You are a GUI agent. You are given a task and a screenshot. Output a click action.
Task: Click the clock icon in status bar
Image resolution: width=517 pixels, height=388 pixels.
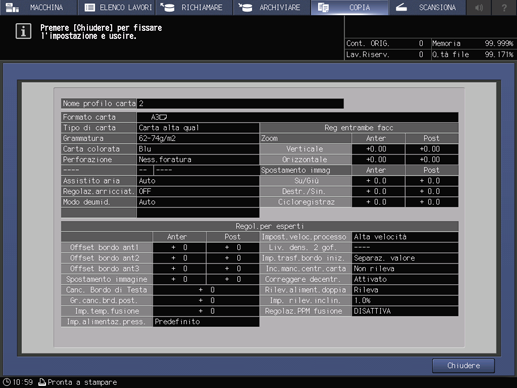pos(7,382)
